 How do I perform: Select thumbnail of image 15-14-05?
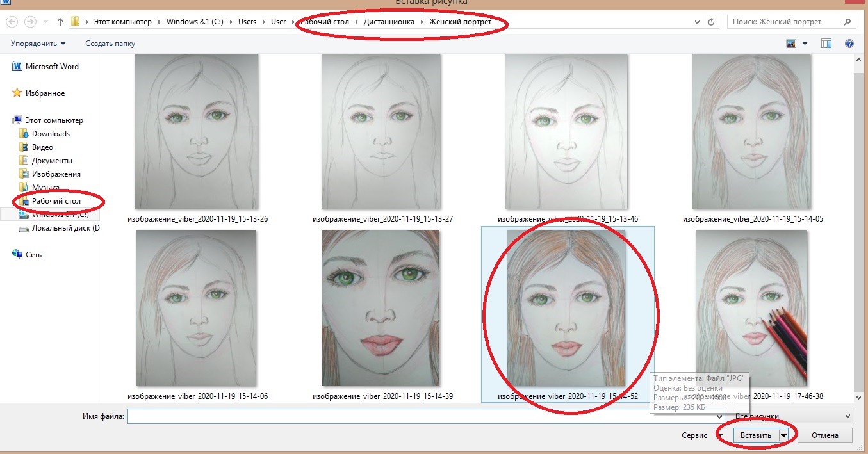(x=753, y=131)
